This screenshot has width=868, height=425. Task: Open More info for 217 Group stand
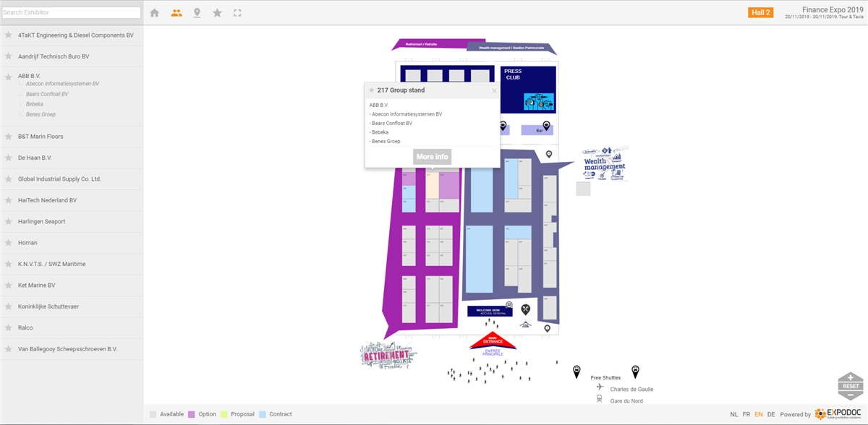pyautogui.click(x=432, y=157)
